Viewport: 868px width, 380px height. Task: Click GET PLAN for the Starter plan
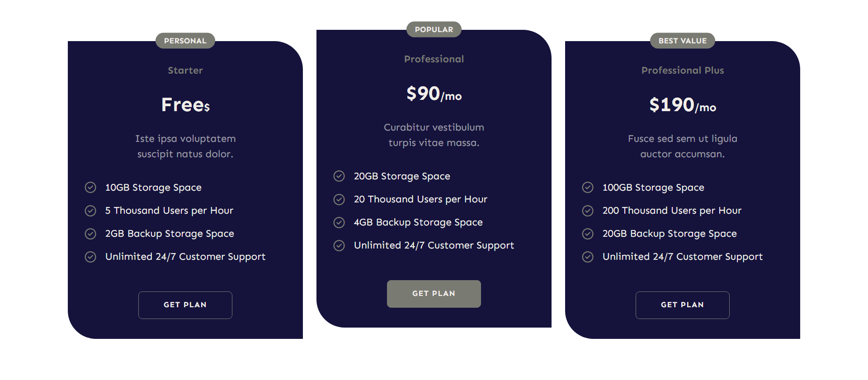pos(185,305)
